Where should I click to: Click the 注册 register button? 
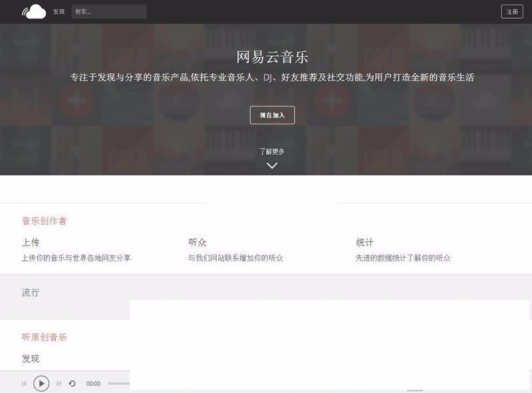tap(512, 12)
